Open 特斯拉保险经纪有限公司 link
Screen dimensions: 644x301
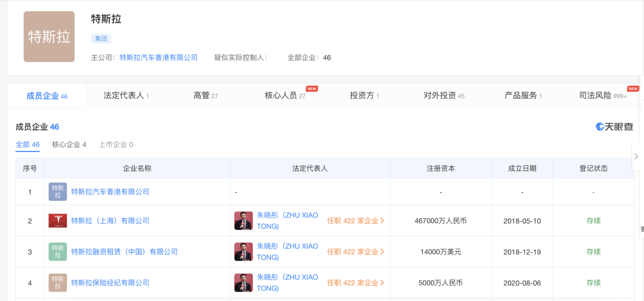(110, 283)
